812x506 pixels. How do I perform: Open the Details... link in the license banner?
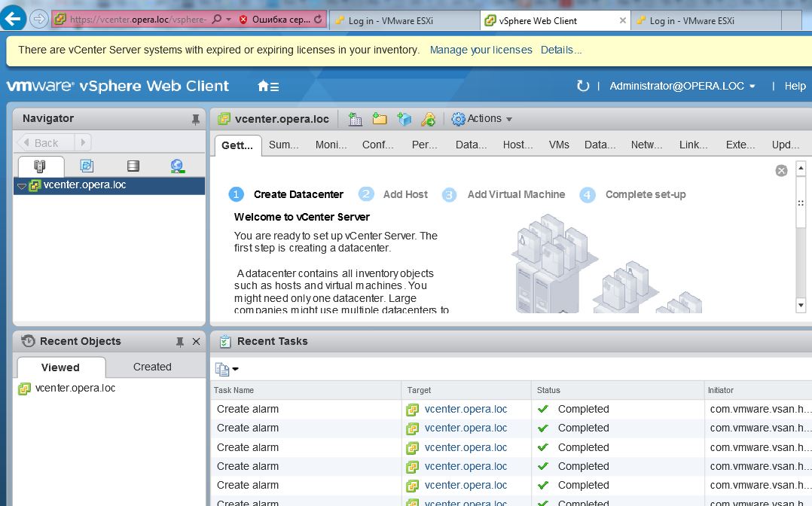pos(561,50)
